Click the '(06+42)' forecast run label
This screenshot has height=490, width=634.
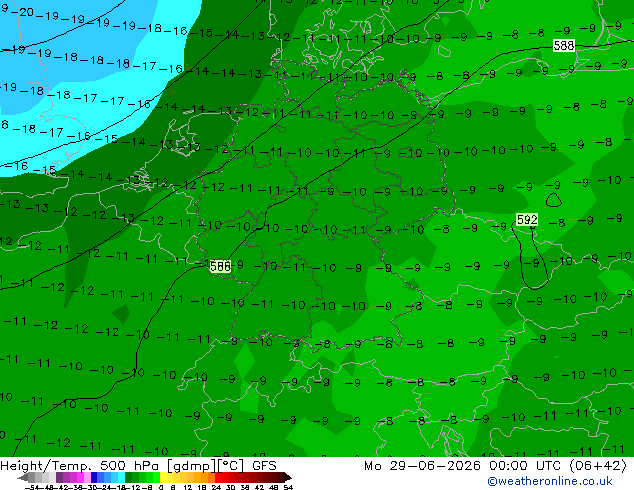[x=598, y=466]
